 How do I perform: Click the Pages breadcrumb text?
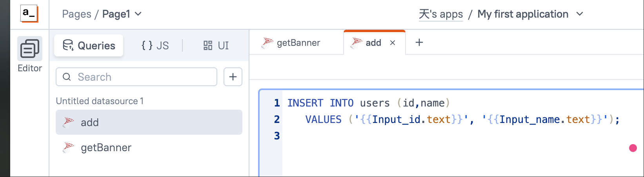76,14
